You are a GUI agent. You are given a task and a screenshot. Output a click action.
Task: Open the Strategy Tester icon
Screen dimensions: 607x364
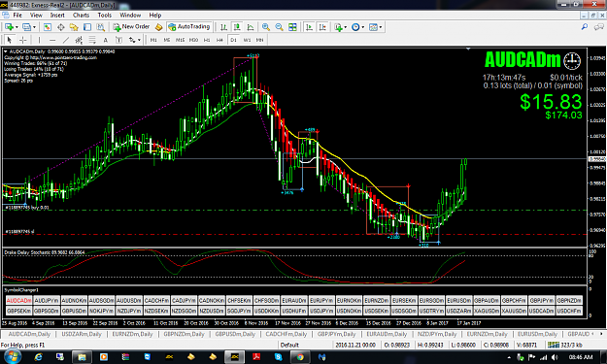point(101,27)
